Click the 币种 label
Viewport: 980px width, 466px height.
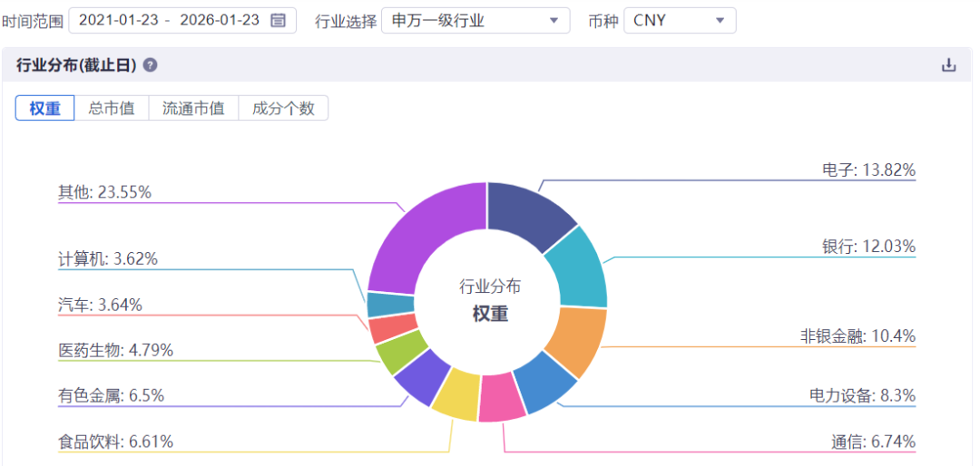[x=603, y=21]
